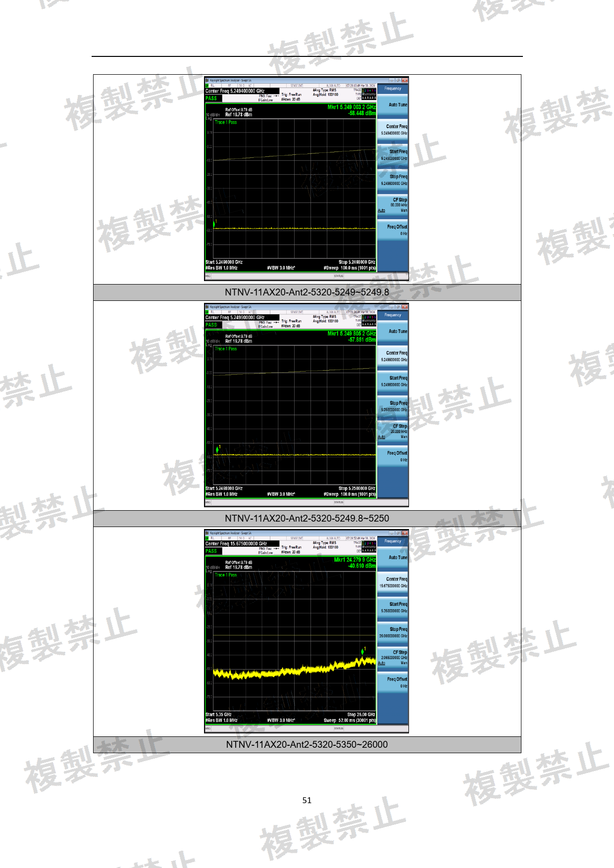Click the Stop 5.2500000 GHz label
The image size is (614, 868).
click(x=357, y=488)
